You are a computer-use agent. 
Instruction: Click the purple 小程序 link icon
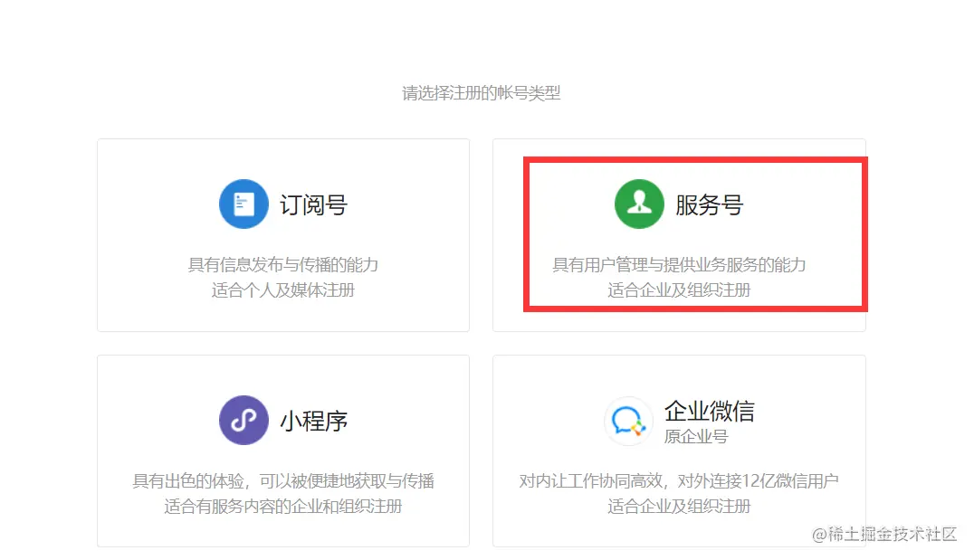coord(243,421)
